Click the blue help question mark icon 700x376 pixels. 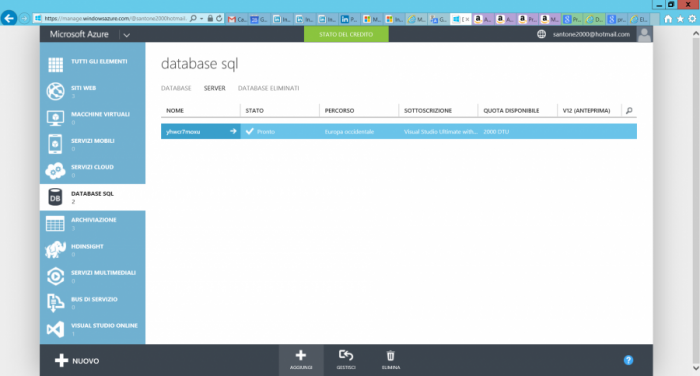(x=628, y=360)
